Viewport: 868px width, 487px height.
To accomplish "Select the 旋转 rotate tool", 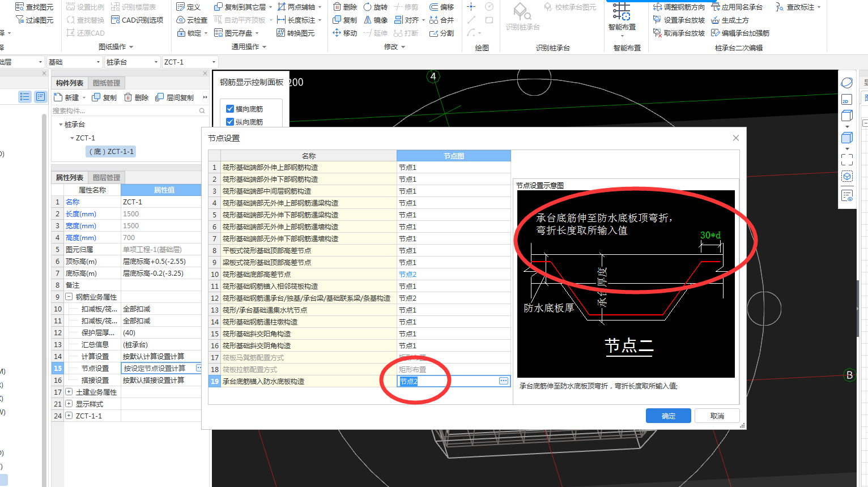I will (x=376, y=7).
